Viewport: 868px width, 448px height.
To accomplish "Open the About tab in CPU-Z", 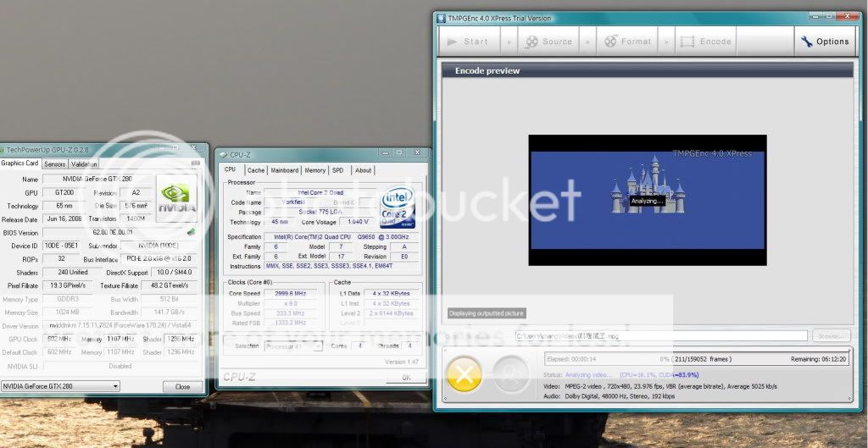I will click(363, 170).
